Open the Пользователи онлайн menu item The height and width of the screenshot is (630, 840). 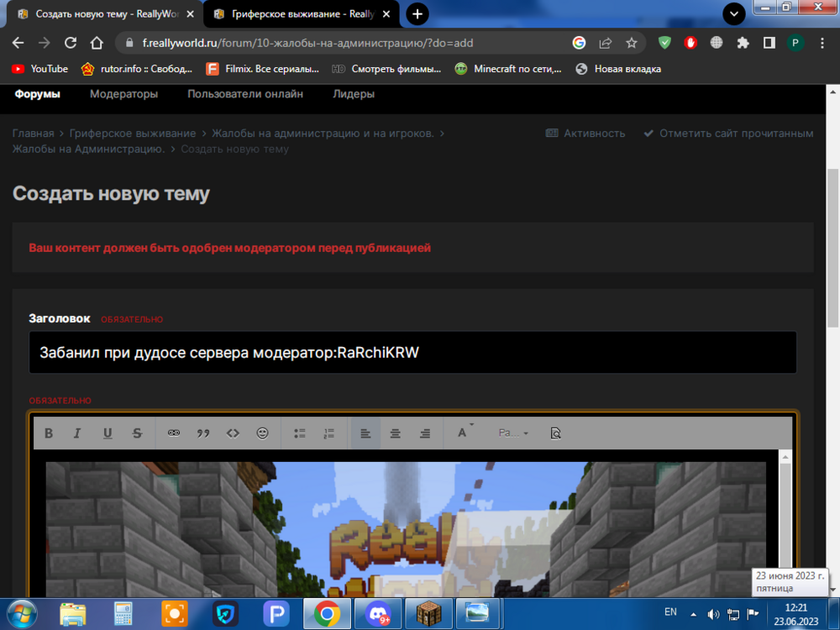pos(244,94)
